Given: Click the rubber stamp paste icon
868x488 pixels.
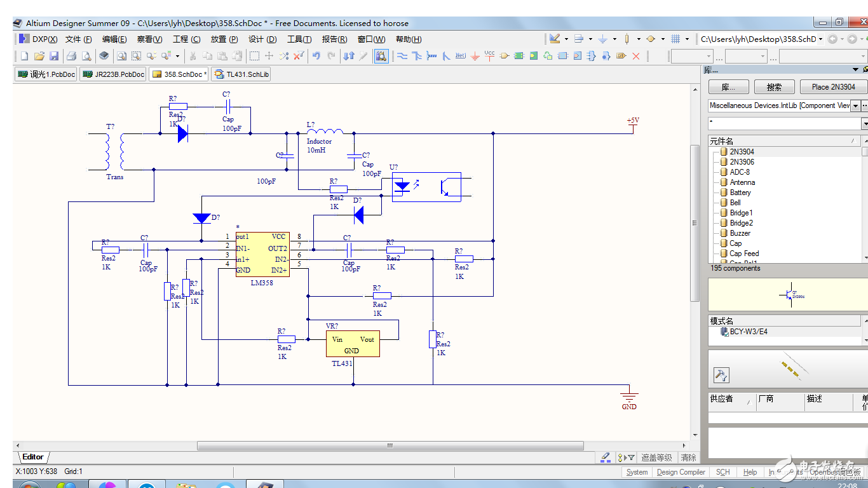Looking at the screenshot, I should pos(236,56).
